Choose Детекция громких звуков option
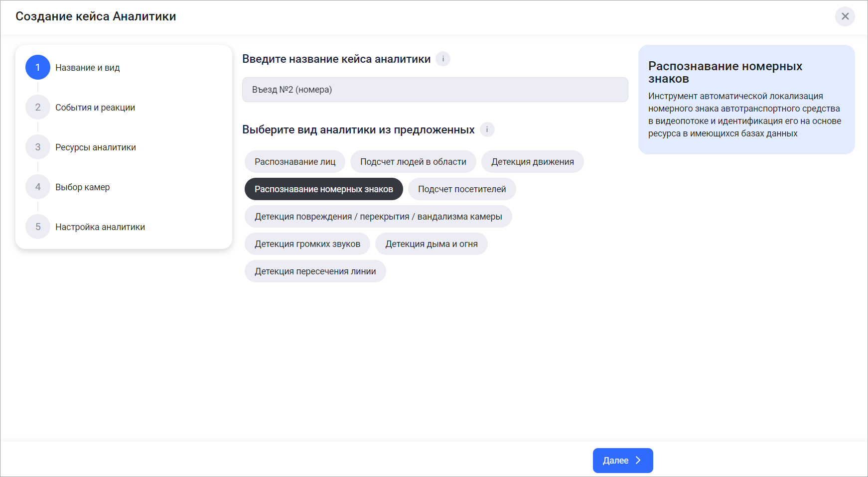The height and width of the screenshot is (477, 868). click(x=307, y=244)
